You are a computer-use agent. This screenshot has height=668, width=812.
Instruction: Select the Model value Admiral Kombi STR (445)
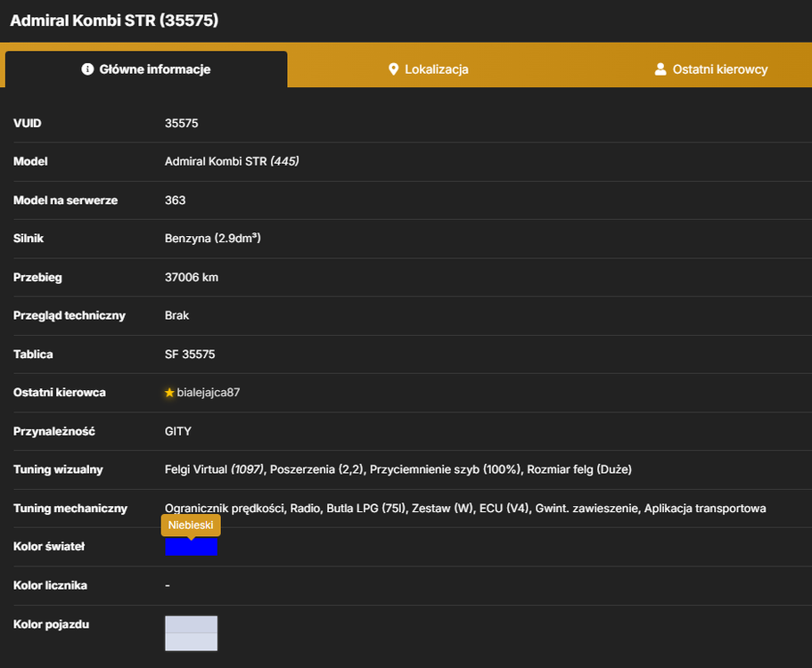click(232, 161)
